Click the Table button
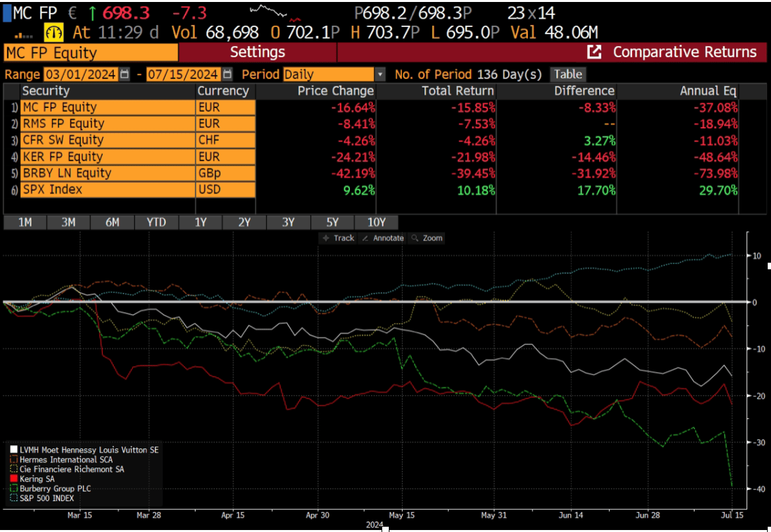 tap(567, 74)
